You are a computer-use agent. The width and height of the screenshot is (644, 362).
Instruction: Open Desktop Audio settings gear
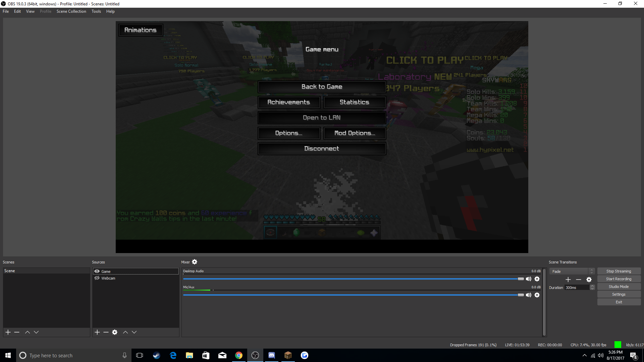pyautogui.click(x=537, y=279)
